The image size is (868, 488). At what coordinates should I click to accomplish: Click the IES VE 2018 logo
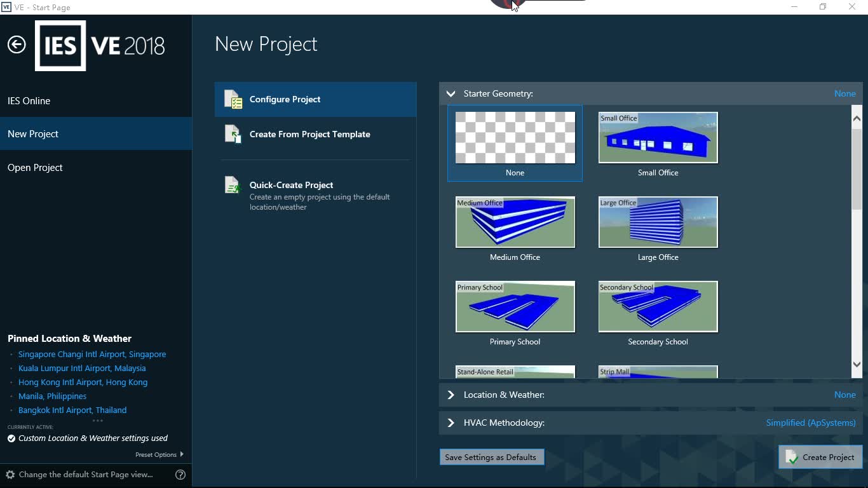[100, 46]
